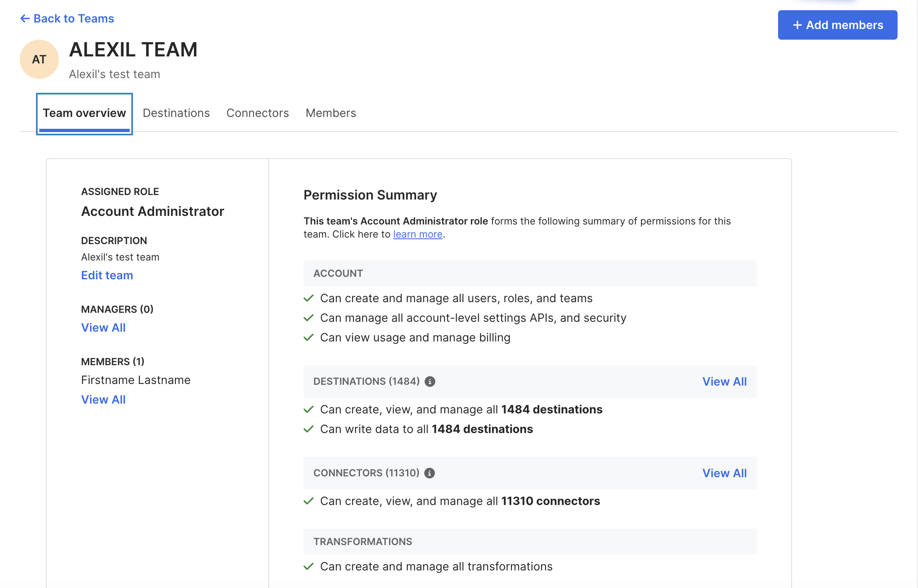Click View All in Destinations header

724,382
